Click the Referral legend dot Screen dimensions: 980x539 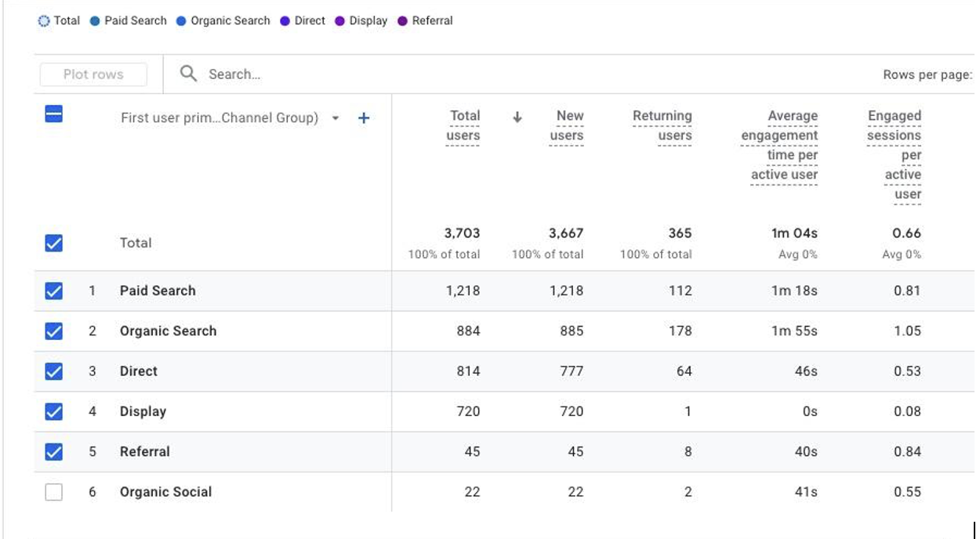point(402,21)
